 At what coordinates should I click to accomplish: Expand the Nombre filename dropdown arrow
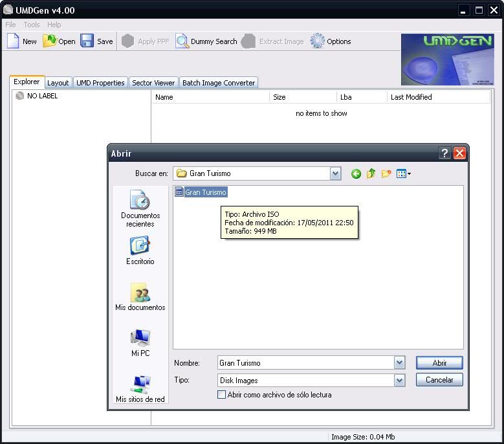tap(399, 363)
